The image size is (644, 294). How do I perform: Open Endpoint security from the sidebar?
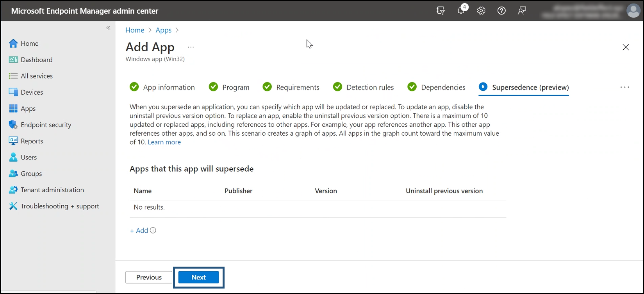tap(46, 125)
